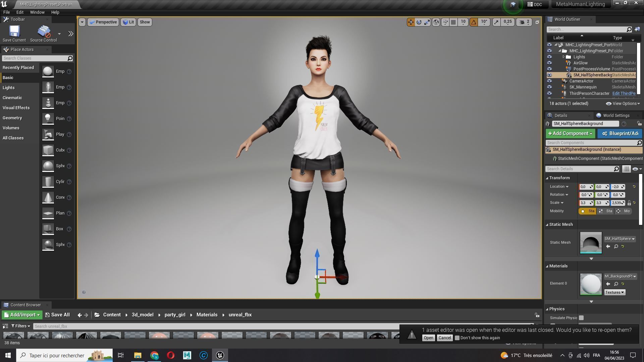Screen dimensions: 644x362
Task: Click the Blueprint/Add Script button
Action: (x=620, y=133)
